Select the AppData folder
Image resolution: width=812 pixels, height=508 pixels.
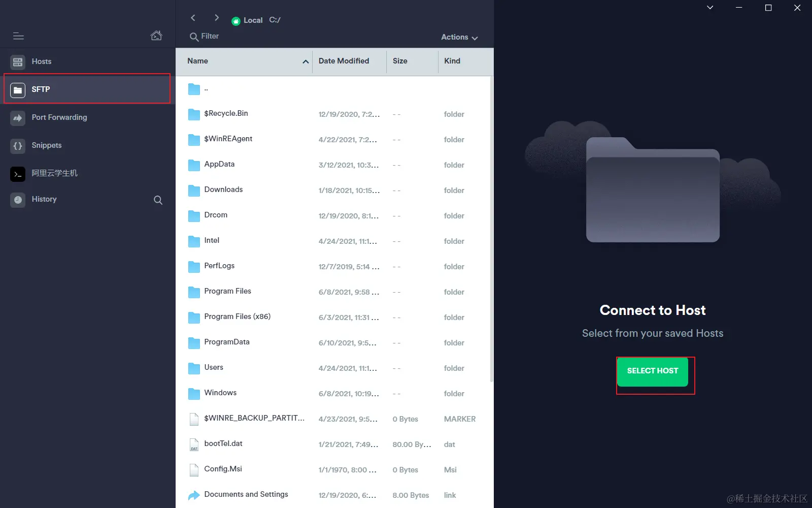[x=334, y=165]
